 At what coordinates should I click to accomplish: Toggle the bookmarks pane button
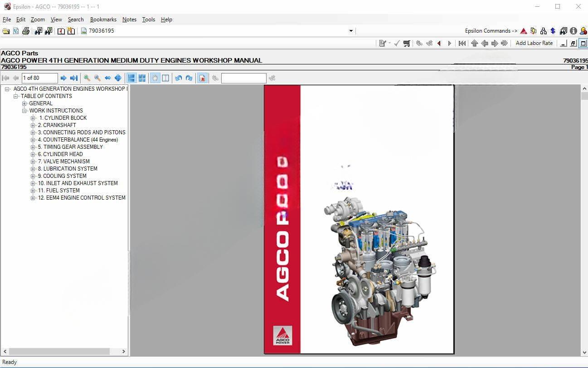tap(202, 78)
